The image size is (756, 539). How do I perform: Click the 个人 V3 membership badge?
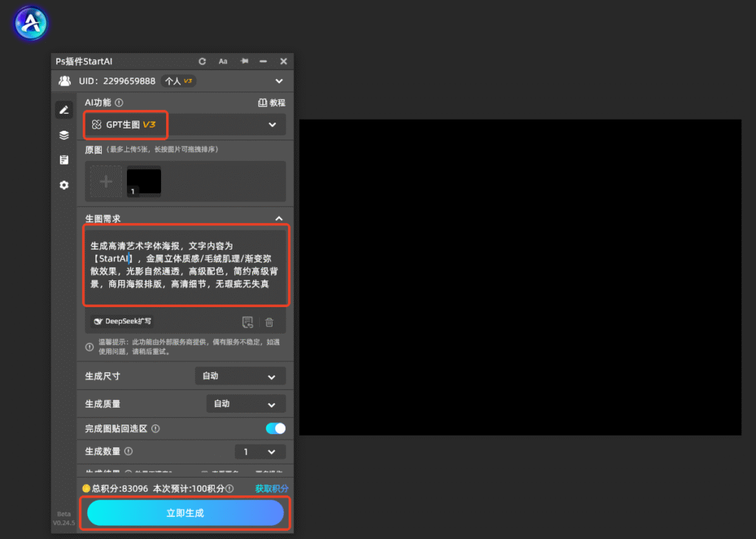click(179, 81)
